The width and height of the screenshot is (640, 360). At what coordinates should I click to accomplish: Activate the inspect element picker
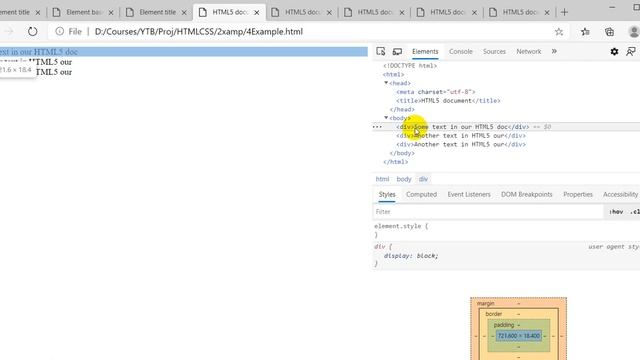[x=381, y=51]
